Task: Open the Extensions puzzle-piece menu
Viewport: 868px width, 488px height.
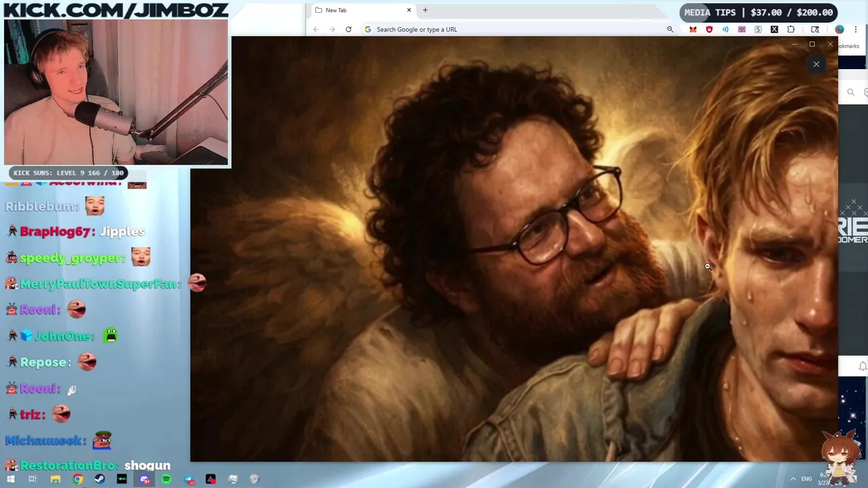Action: (x=791, y=29)
